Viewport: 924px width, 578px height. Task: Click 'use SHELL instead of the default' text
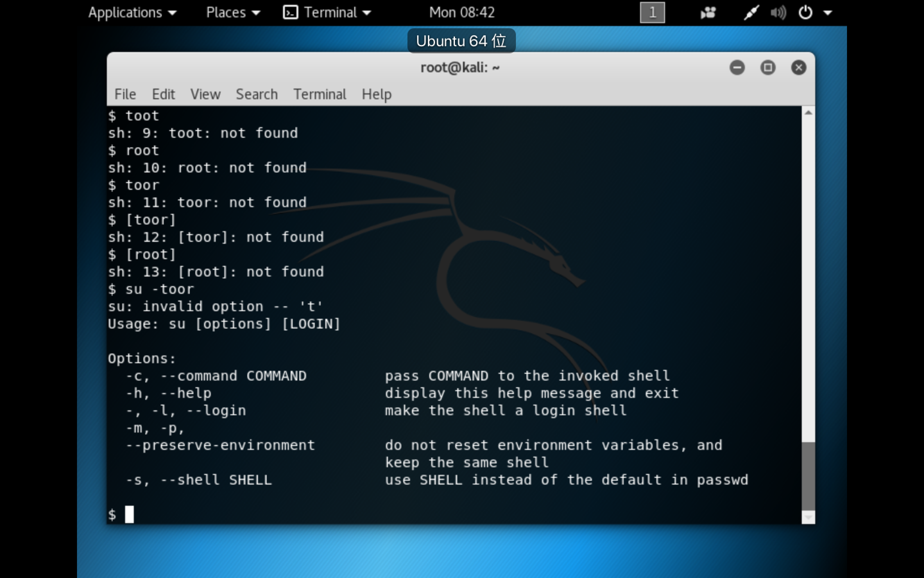(x=523, y=480)
